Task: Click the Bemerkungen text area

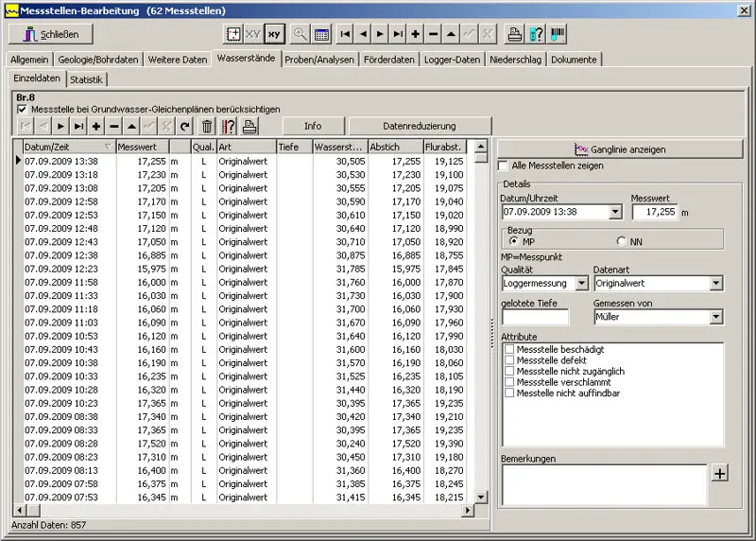Action: [604, 484]
